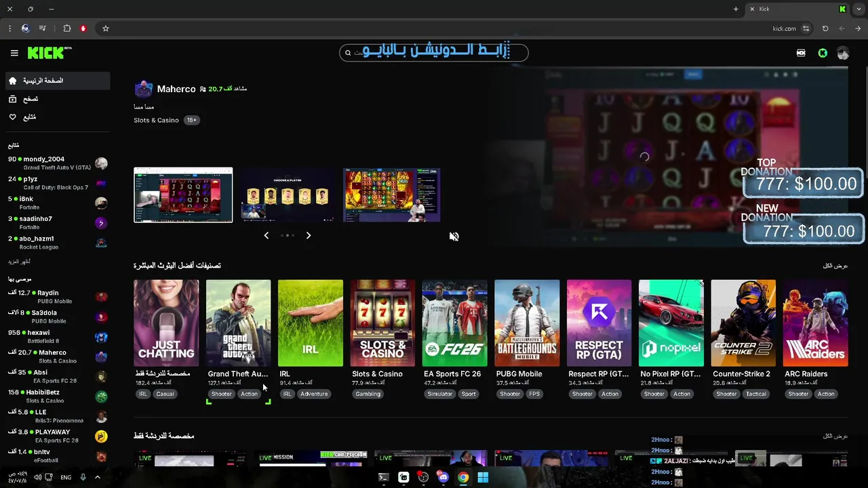Open Discord from the taskbar

pyautogui.click(x=443, y=477)
